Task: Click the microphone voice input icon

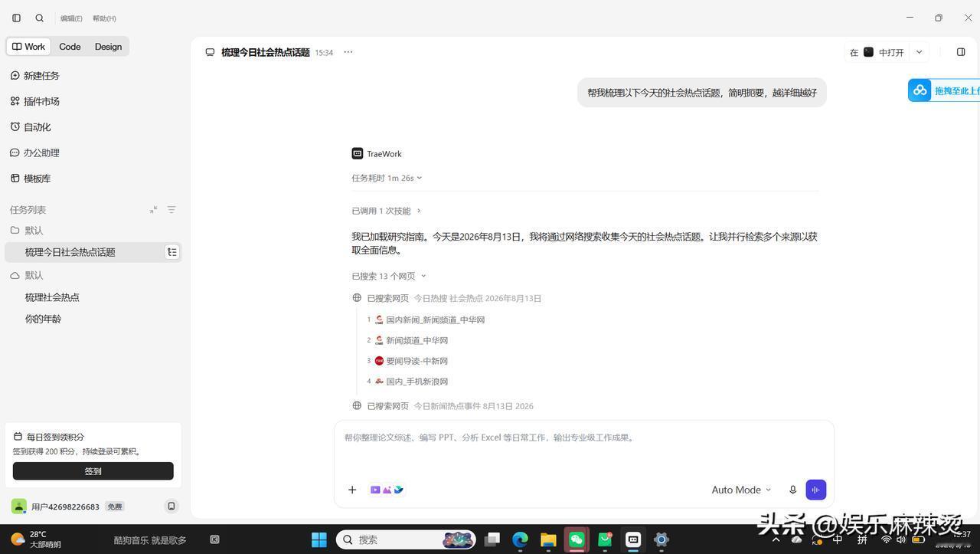Action: coord(793,490)
